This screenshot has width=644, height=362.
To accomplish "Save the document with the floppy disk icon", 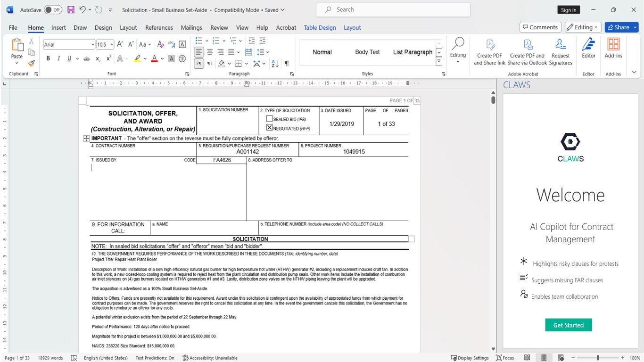I will (71, 10).
